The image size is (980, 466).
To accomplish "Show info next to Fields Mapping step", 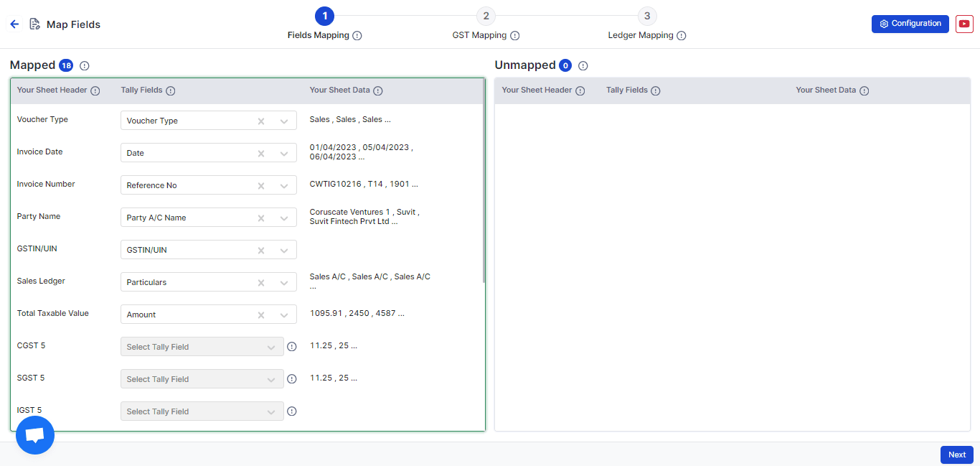I will pos(357,35).
